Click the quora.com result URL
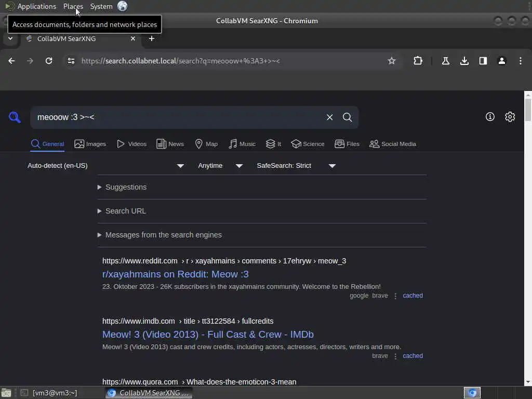Viewport: 532px width, 399px height. (x=199, y=382)
